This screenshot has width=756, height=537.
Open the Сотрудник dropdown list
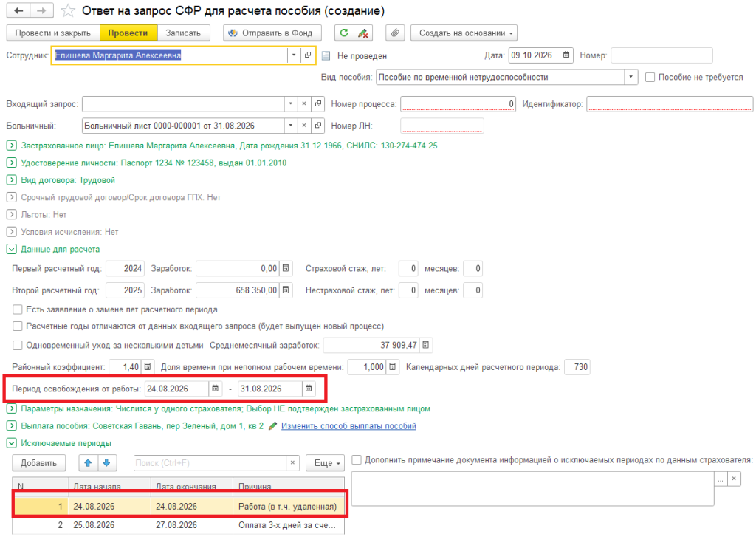294,55
